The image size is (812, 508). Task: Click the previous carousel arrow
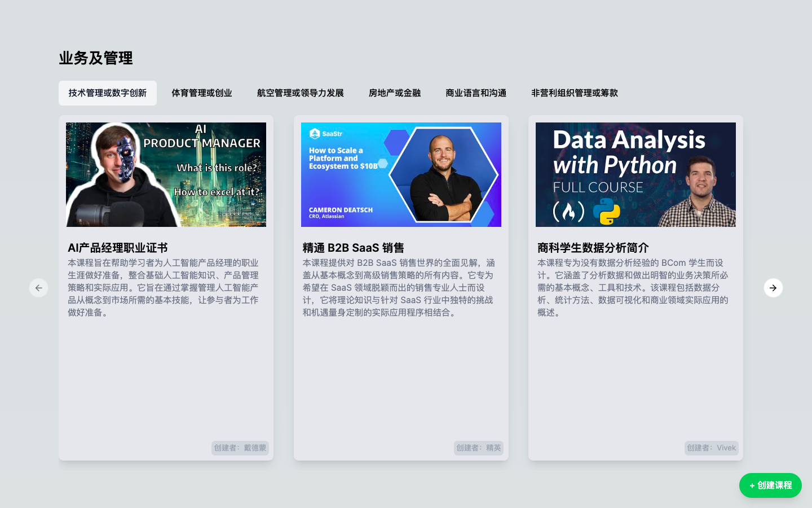tap(38, 288)
